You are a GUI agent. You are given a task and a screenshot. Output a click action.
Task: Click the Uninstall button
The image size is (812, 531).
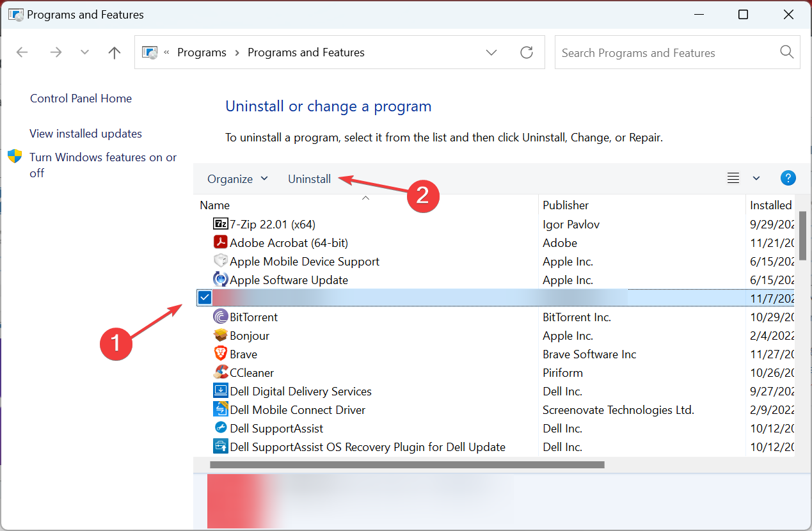pyautogui.click(x=309, y=179)
